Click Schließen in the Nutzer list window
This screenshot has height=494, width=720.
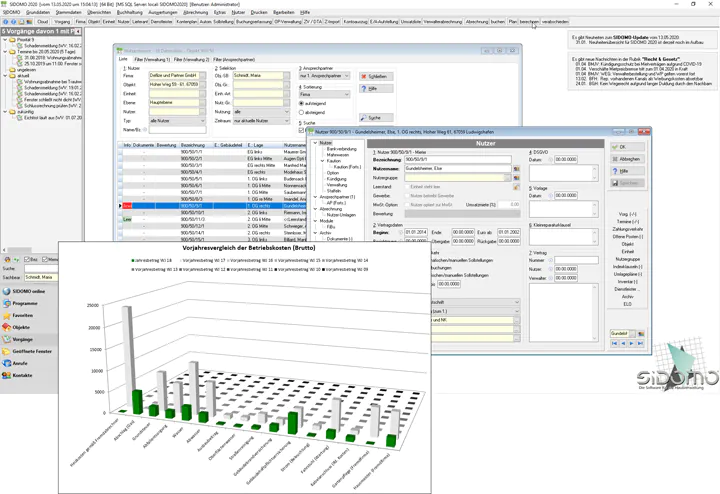376,76
